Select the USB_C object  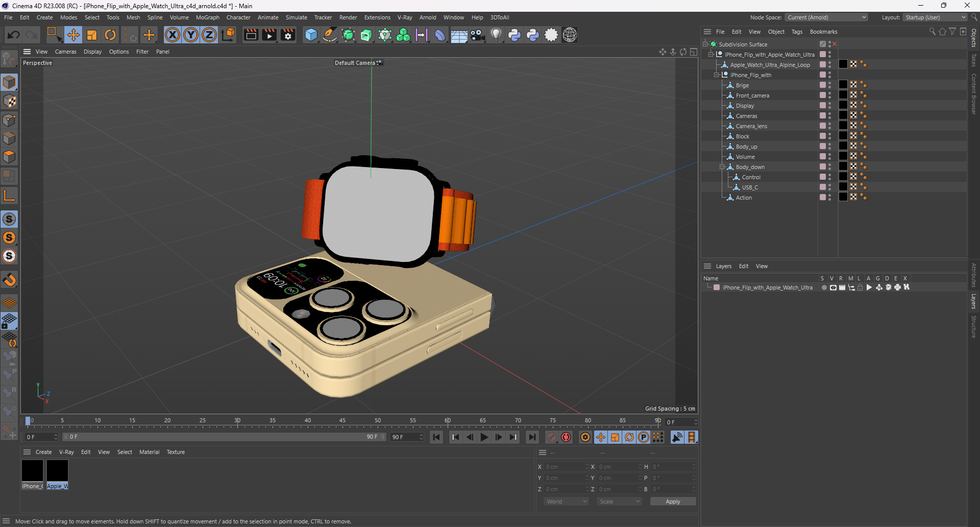click(x=750, y=187)
